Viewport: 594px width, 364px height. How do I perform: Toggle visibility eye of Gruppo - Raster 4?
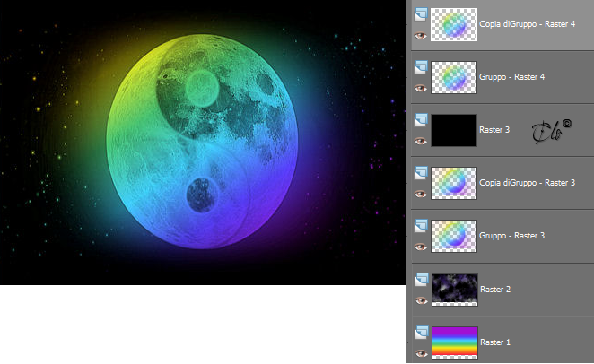click(421, 89)
